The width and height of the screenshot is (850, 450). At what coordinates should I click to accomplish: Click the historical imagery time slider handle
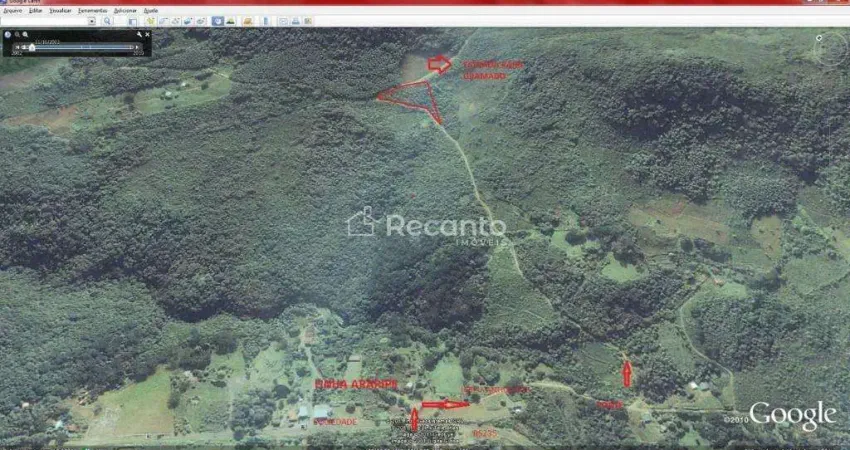click(x=32, y=46)
